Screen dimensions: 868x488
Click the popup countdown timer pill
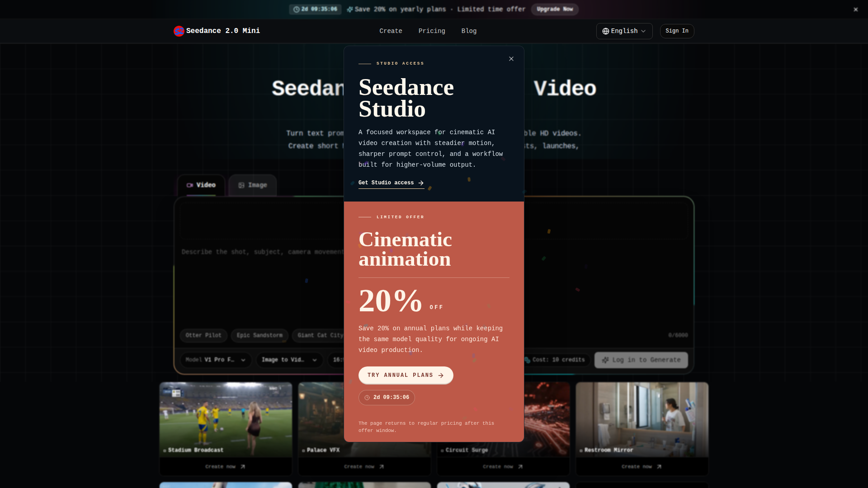pos(387,398)
